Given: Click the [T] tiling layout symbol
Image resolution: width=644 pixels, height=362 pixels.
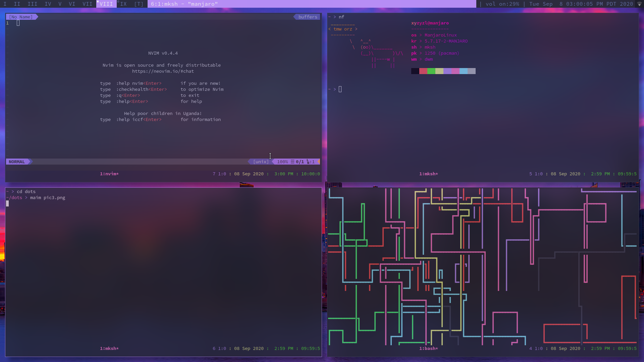Looking at the screenshot, I should (139, 4).
